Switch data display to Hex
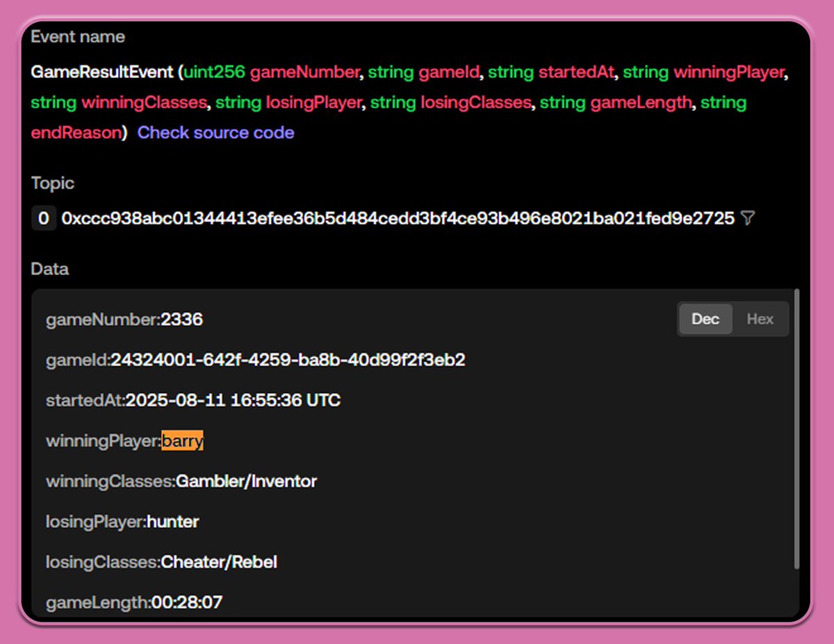The width and height of the screenshot is (834, 644). [760, 320]
